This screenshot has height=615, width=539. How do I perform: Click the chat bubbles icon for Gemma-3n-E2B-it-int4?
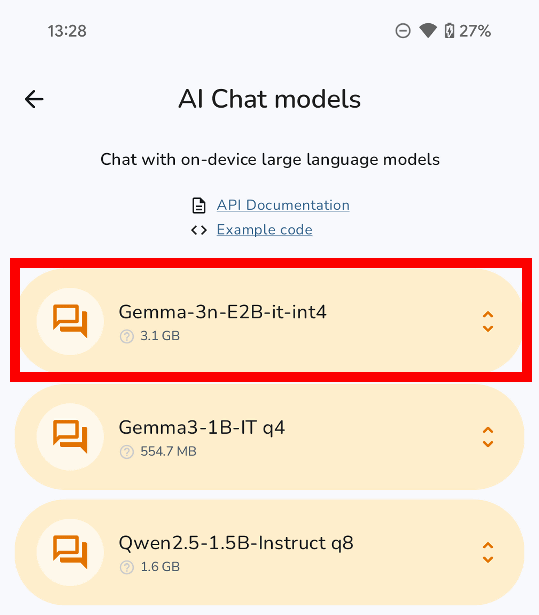70,321
